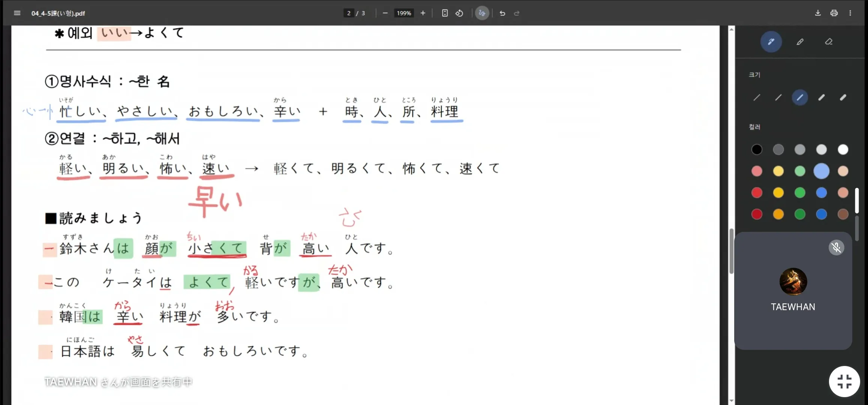Zoom out with the minus button
Screen dimensions: 868x405
385,13
